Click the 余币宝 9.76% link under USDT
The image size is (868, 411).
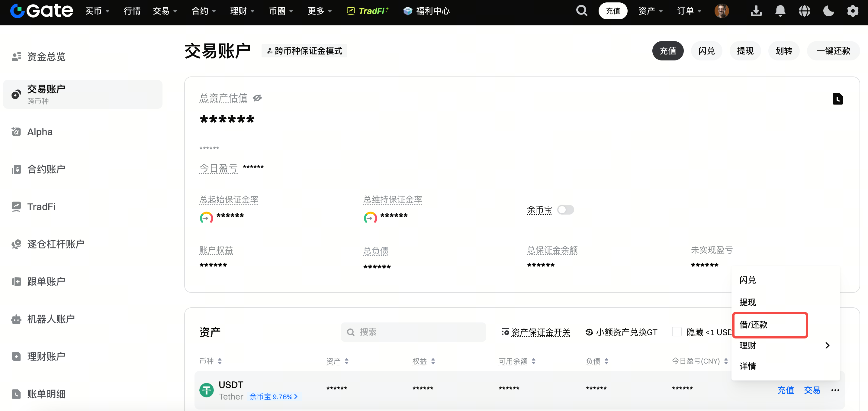273,397
